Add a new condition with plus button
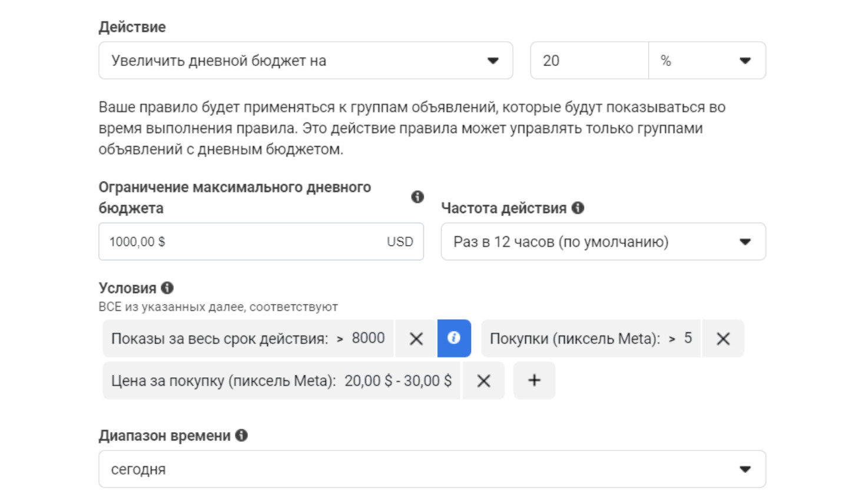This screenshot has height=504, width=845. [534, 381]
